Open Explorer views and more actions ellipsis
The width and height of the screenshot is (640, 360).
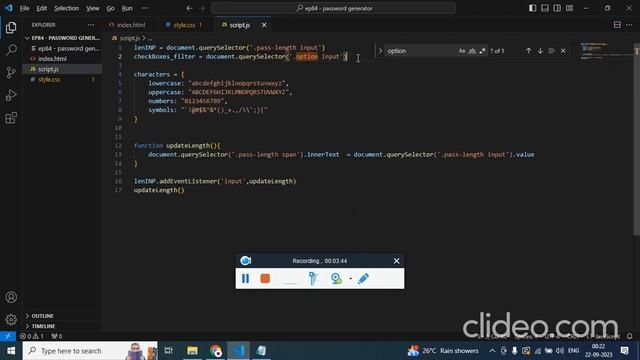pos(91,25)
